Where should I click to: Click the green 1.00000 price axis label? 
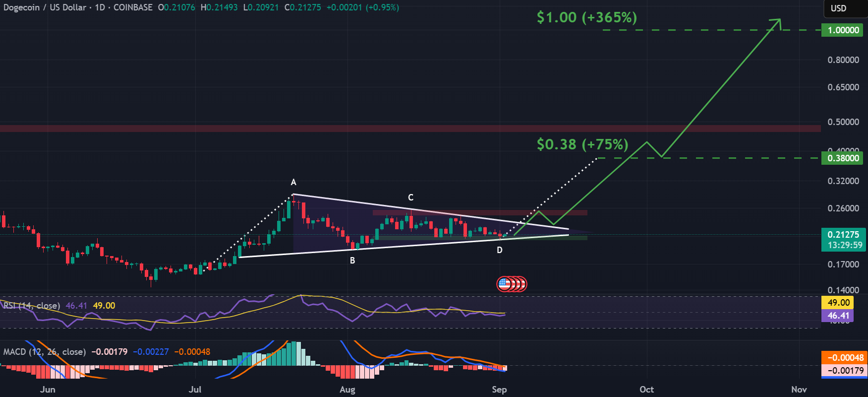tap(843, 30)
